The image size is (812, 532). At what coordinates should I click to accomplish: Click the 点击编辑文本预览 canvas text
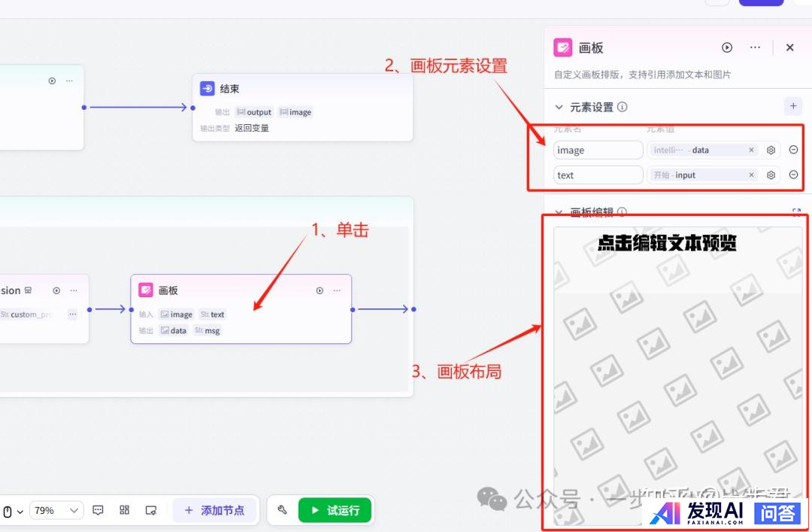coord(667,242)
